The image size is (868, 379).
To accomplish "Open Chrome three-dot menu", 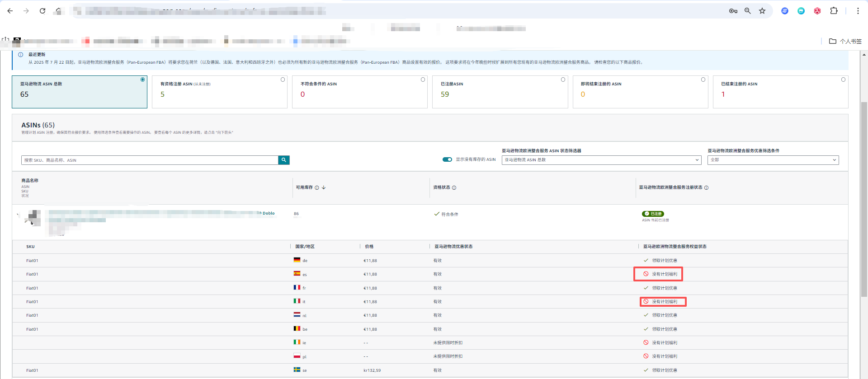I will [858, 11].
